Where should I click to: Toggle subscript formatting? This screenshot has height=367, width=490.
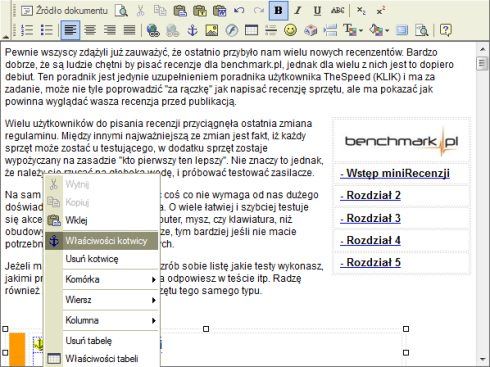361,11
